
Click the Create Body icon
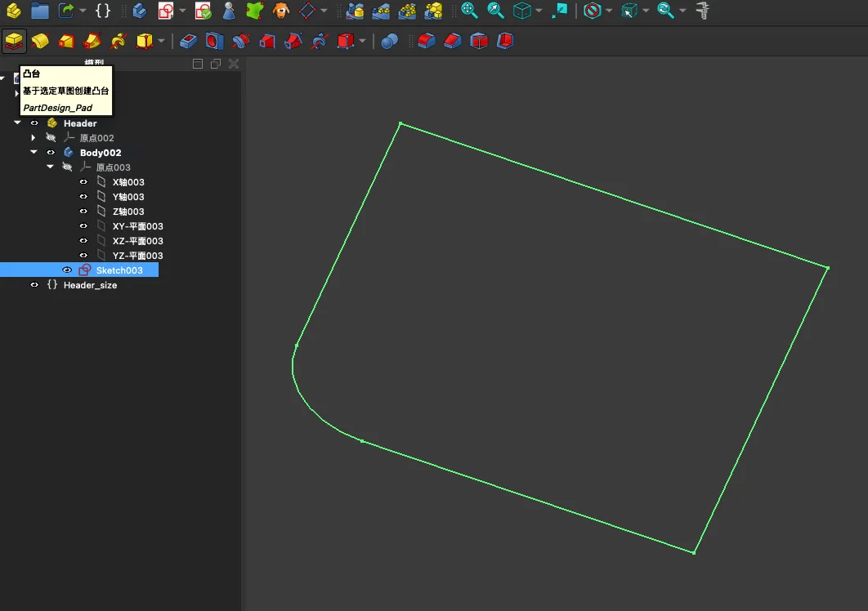140,11
